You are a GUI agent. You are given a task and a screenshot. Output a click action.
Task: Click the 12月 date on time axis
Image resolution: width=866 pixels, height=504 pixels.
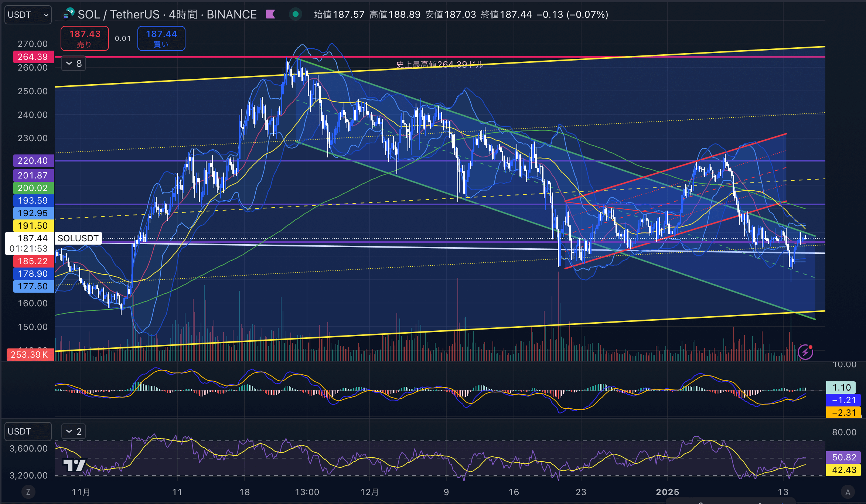click(369, 492)
